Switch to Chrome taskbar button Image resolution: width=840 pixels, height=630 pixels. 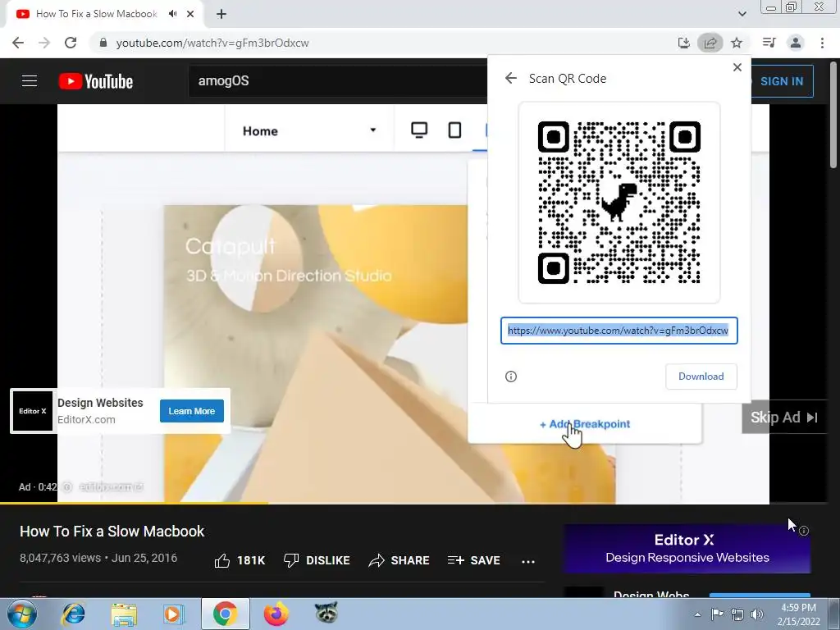pyautogui.click(x=225, y=614)
